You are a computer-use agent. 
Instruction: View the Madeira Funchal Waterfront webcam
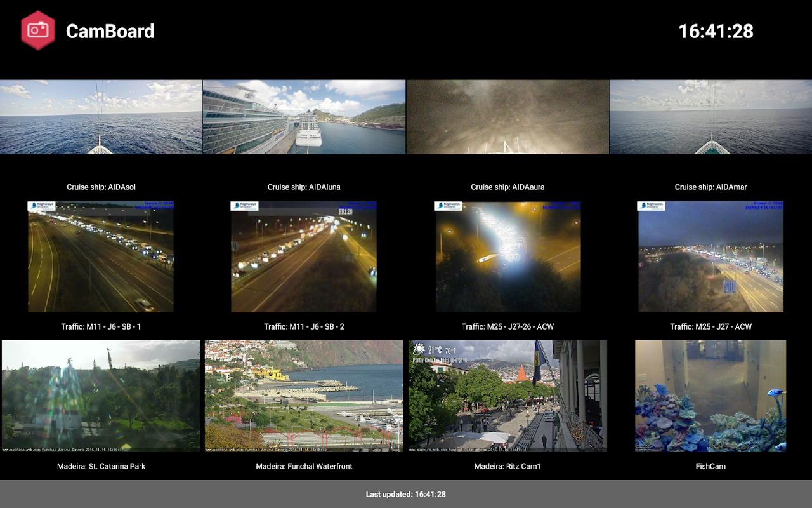[x=304, y=396]
